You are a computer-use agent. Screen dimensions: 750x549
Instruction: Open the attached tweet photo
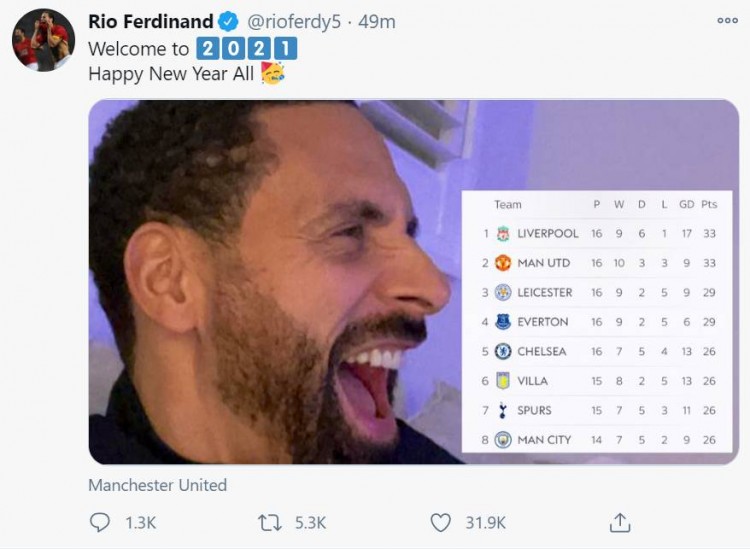[x=414, y=282]
